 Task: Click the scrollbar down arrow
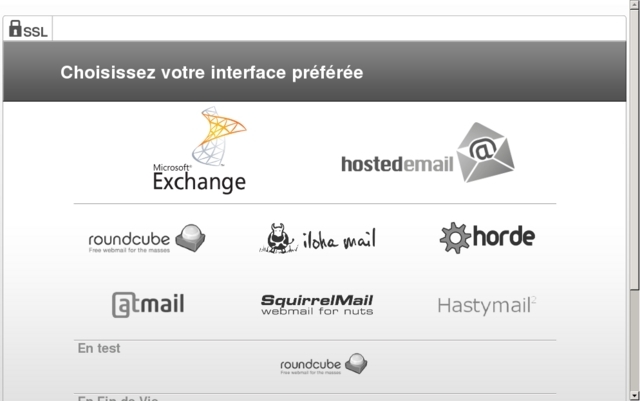[633, 392]
